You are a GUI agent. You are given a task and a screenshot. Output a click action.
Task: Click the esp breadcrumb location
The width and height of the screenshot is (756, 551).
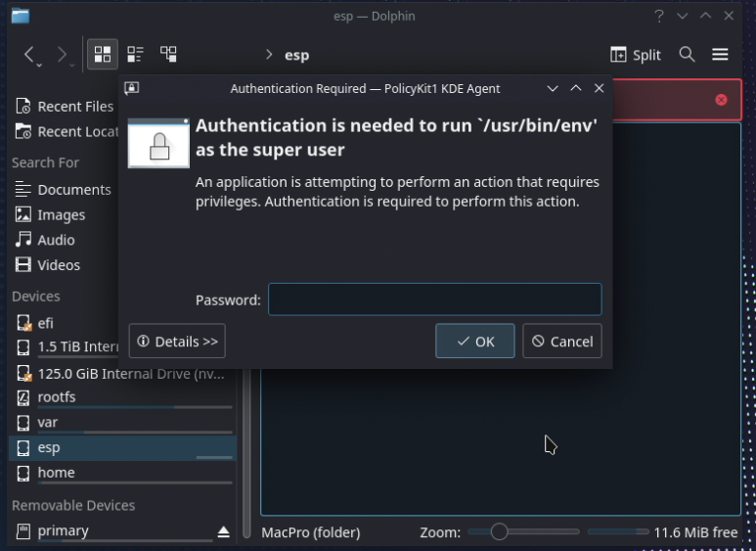click(296, 55)
